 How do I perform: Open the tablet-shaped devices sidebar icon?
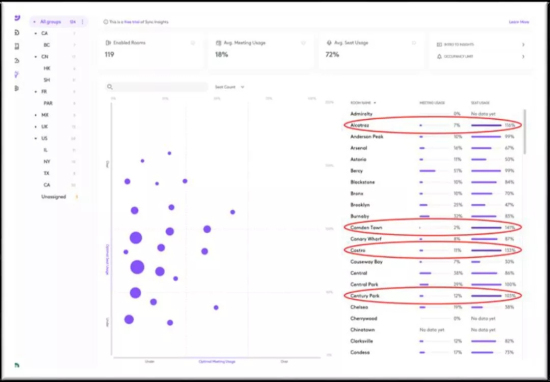click(x=16, y=46)
